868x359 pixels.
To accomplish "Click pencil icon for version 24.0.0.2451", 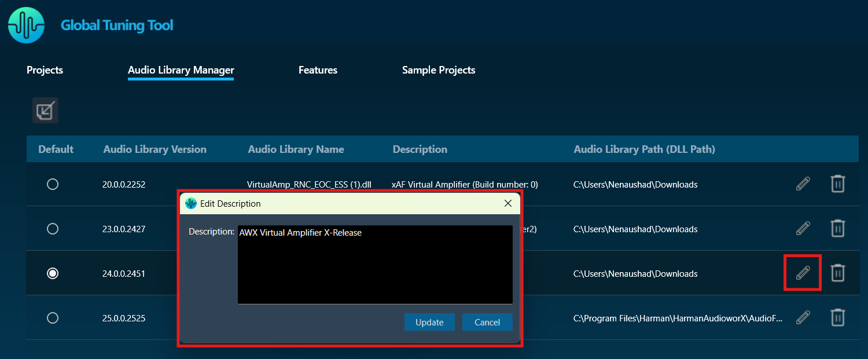I will [x=803, y=273].
